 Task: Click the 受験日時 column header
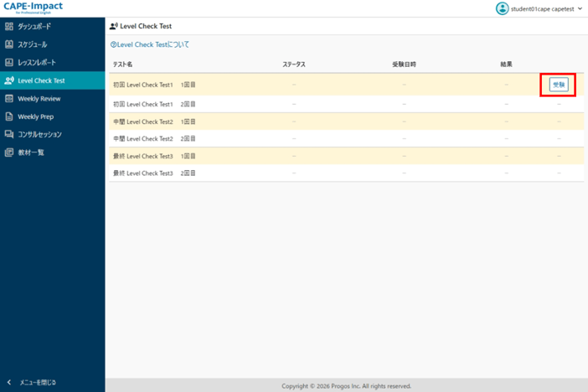[x=404, y=64]
